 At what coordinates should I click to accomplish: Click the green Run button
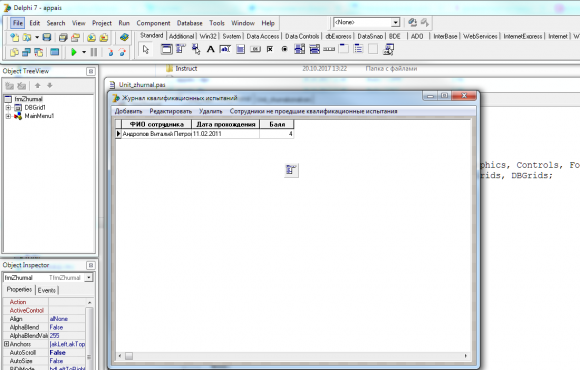pos(74,52)
